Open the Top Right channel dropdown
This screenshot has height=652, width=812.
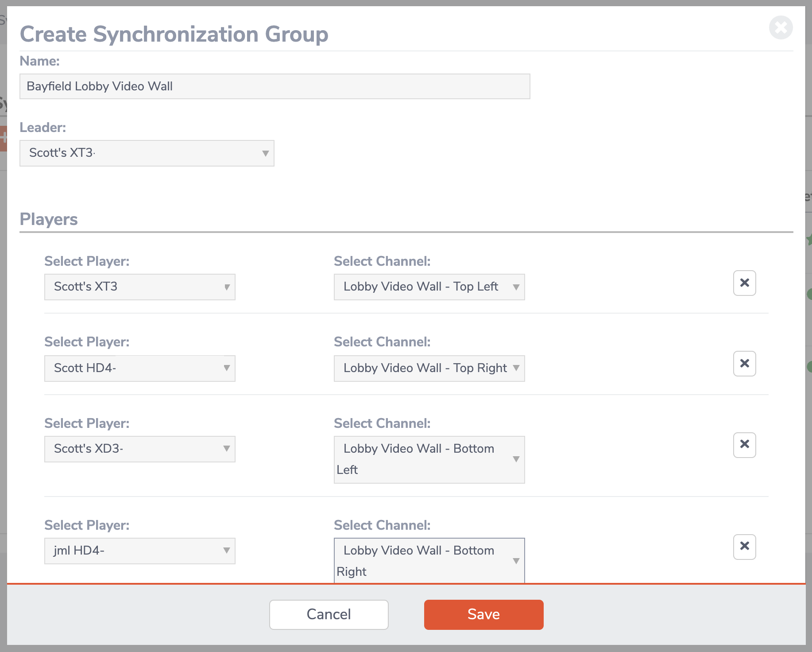point(429,368)
